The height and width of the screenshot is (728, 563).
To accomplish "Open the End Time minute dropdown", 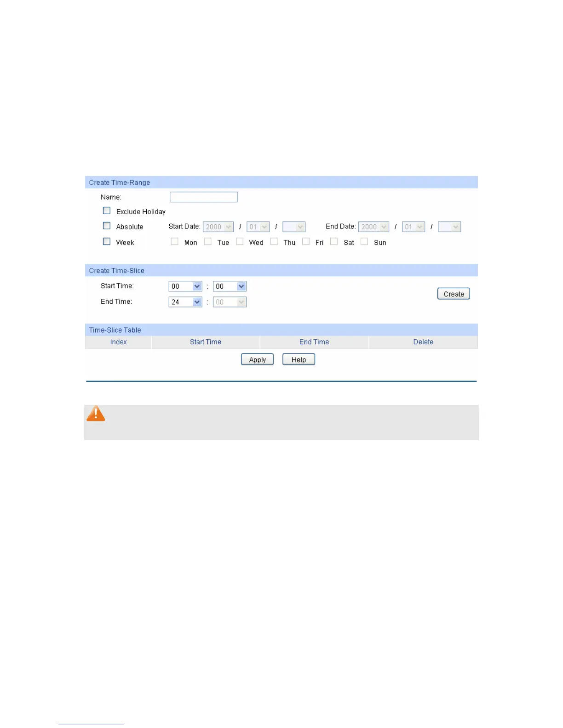I will click(230, 302).
